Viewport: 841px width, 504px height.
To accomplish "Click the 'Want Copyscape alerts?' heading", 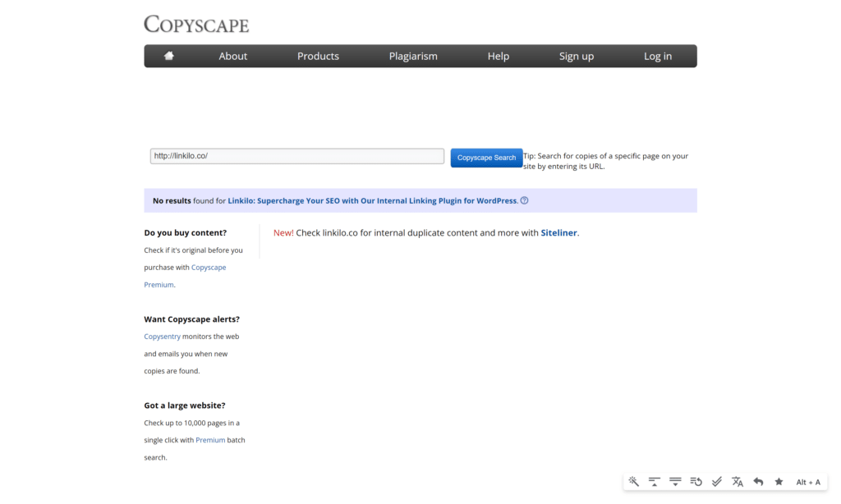I will pyautogui.click(x=191, y=319).
